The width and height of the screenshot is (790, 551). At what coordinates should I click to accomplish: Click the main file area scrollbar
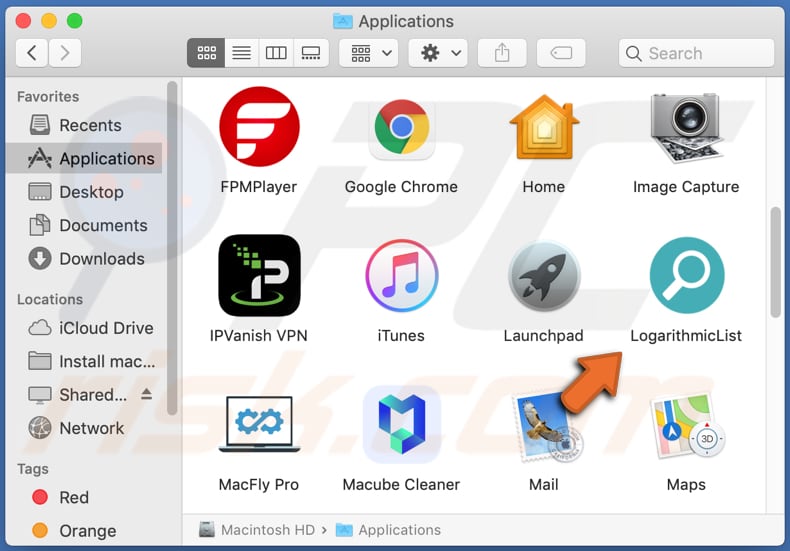tap(775, 262)
